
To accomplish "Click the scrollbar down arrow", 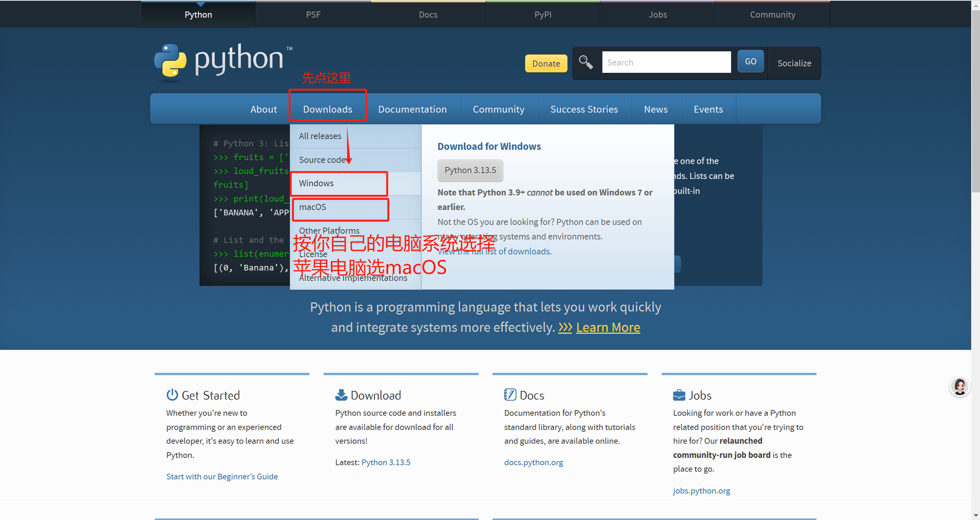I will tap(975, 516).
